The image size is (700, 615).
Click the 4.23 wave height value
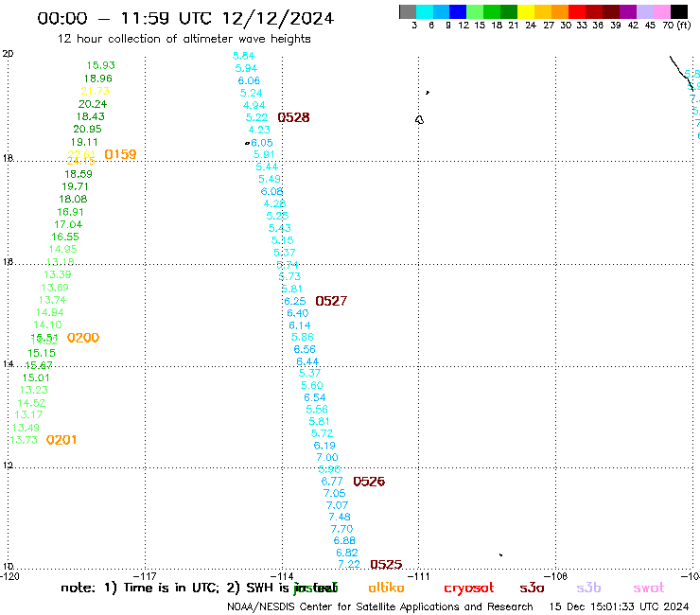[x=259, y=130]
